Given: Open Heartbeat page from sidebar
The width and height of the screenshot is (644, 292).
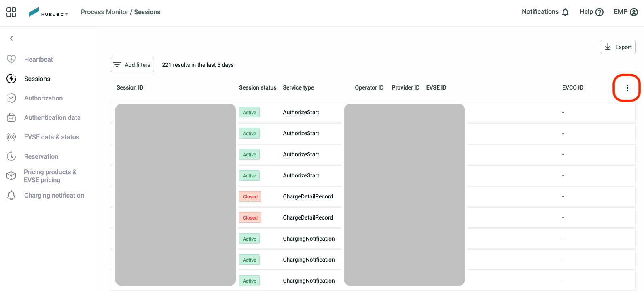Looking at the screenshot, I should tap(38, 59).
